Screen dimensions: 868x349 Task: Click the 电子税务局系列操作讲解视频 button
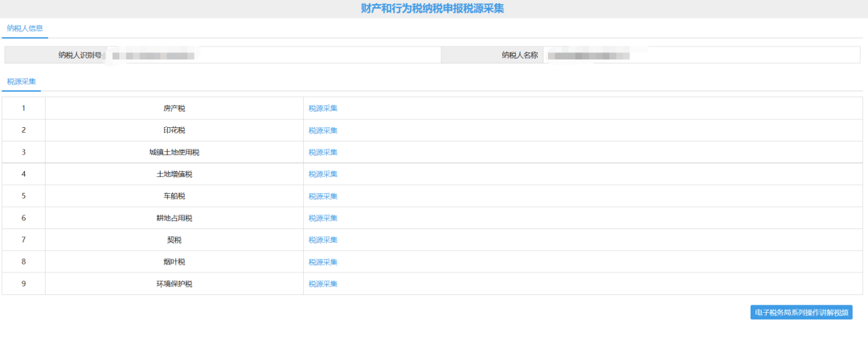pyautogui.click(x=800, y=313)
